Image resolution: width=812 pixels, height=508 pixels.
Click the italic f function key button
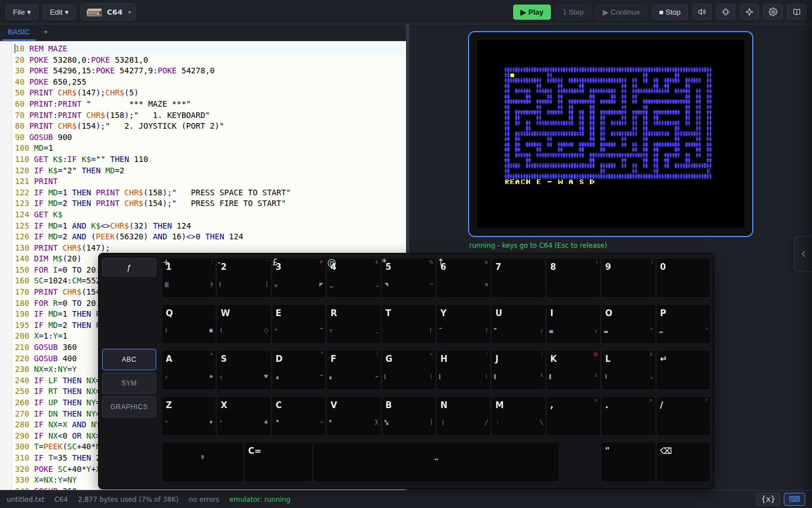click(x=129, y=268)
